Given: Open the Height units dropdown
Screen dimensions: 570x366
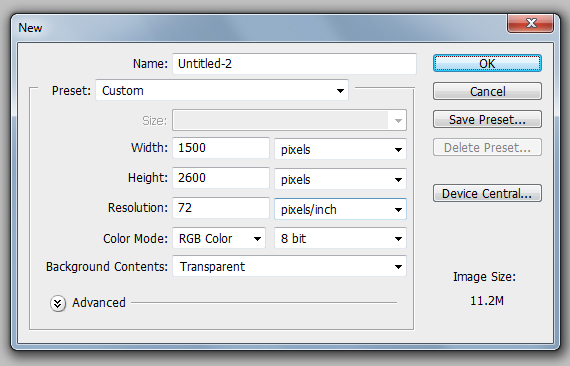Looking at the screenshot, I should pos(340,180).
